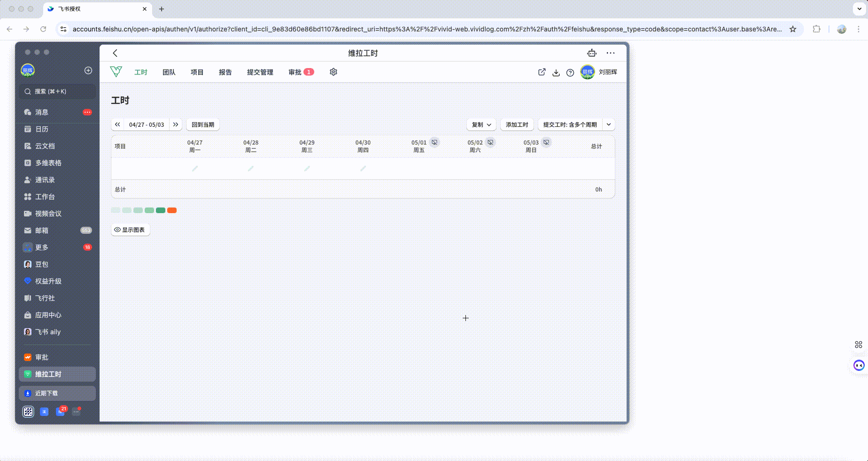The image size is (868, 461).
Task: Open the browser extensions puzzle icon
Action: (x=817, y=29)
